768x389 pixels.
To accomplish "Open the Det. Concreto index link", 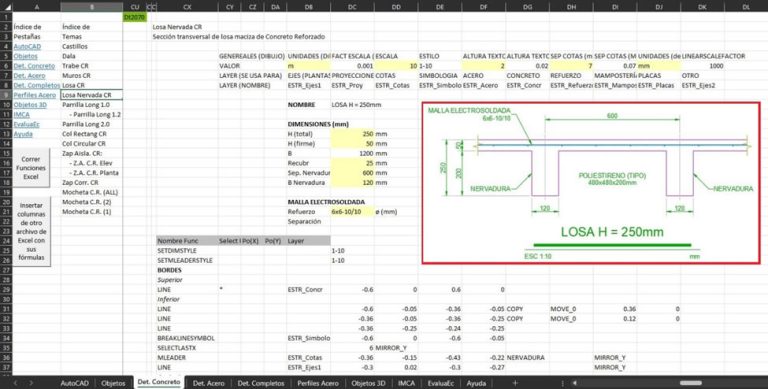I will 34,66.
